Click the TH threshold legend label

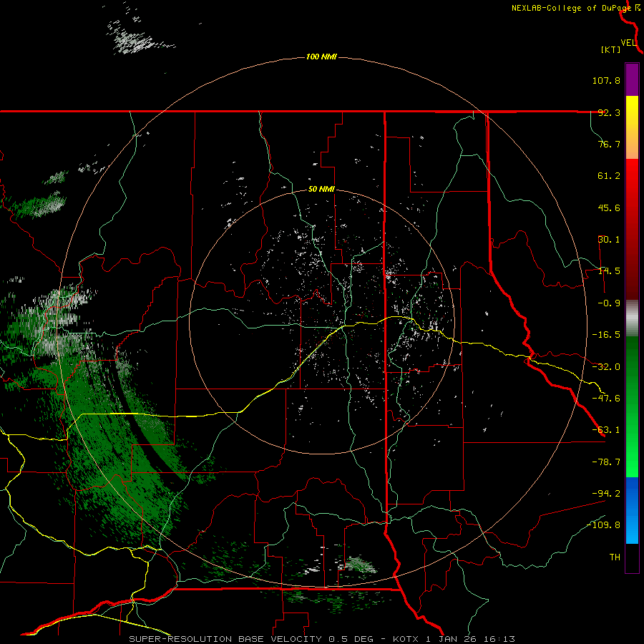tap(615, 557)
